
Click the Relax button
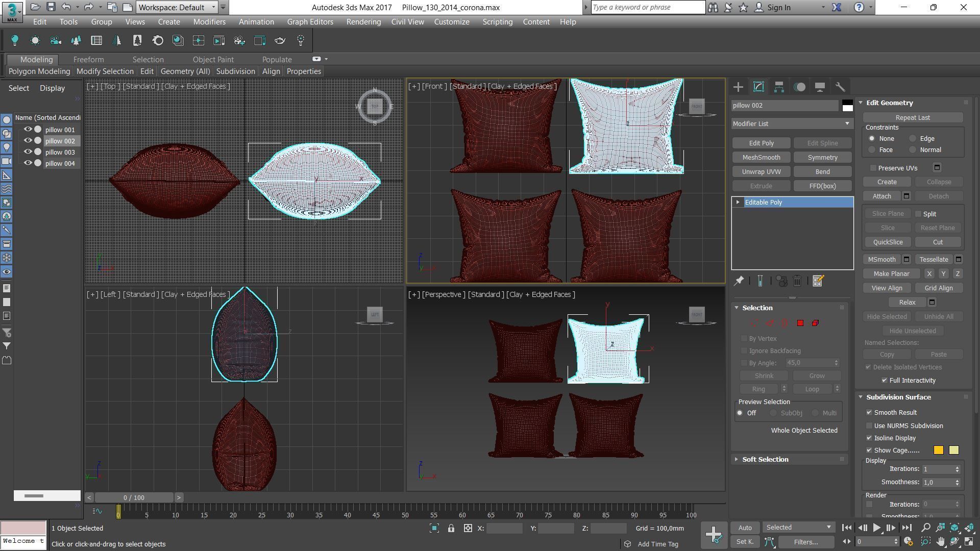coord(907,303)
